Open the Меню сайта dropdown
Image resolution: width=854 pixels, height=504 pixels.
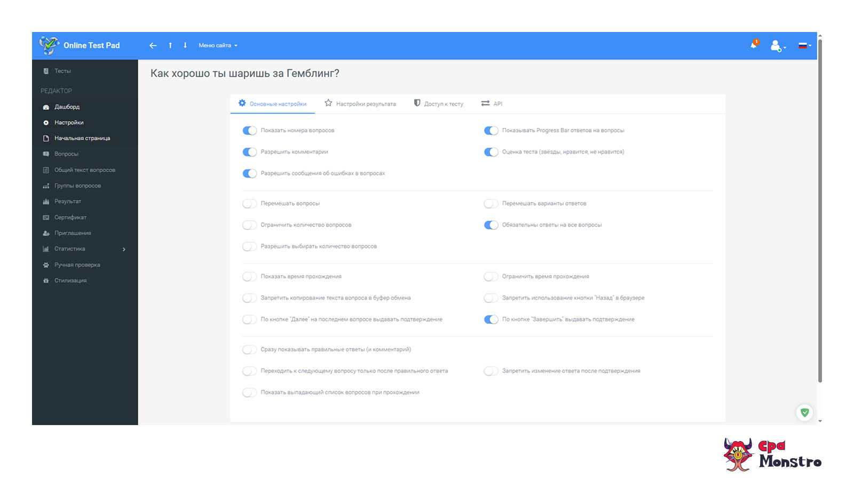[218, 45]
